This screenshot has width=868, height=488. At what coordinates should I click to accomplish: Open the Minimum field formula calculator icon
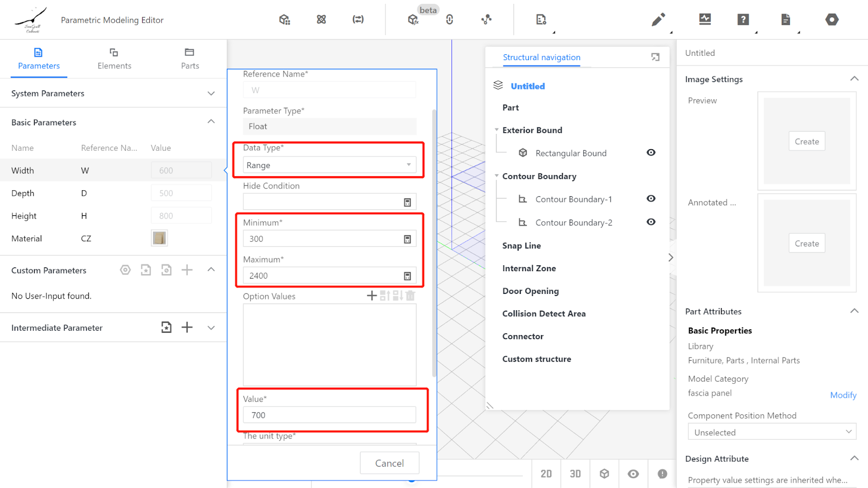[407, 239]
